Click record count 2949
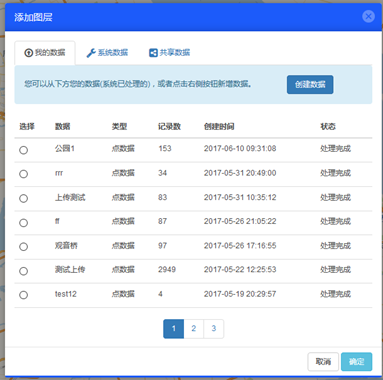383x380 pixels. (x=167, y=270)
